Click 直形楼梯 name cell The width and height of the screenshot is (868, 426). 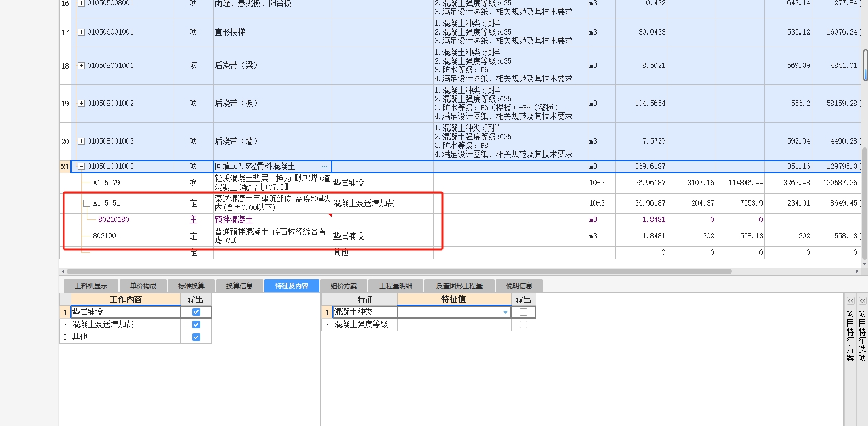click(x=273, y=32)
